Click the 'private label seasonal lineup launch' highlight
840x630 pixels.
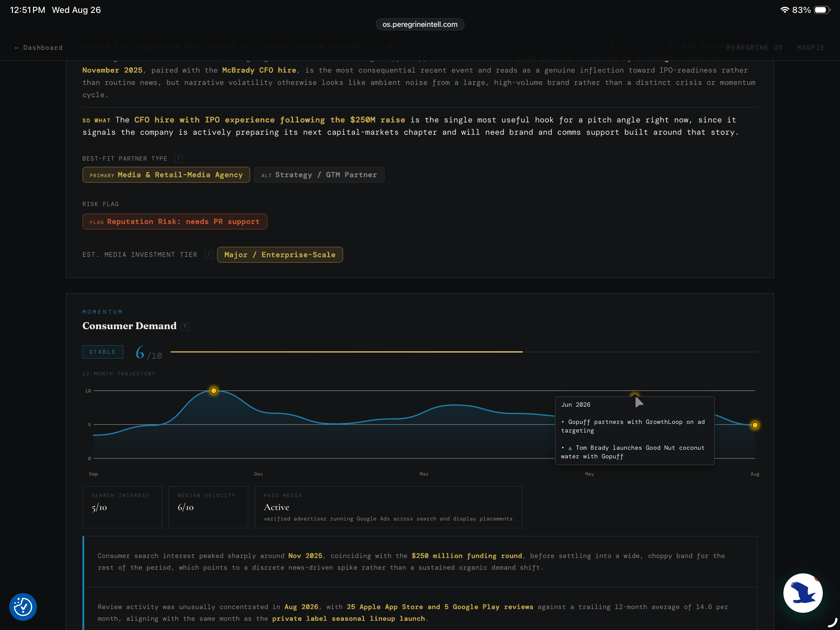(x=348, y=618)
